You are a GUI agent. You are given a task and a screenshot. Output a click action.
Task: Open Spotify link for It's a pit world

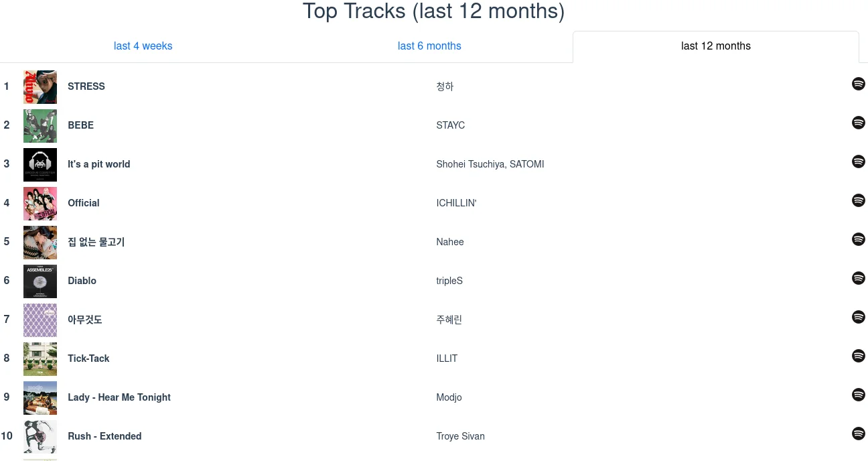click(858, 161)
